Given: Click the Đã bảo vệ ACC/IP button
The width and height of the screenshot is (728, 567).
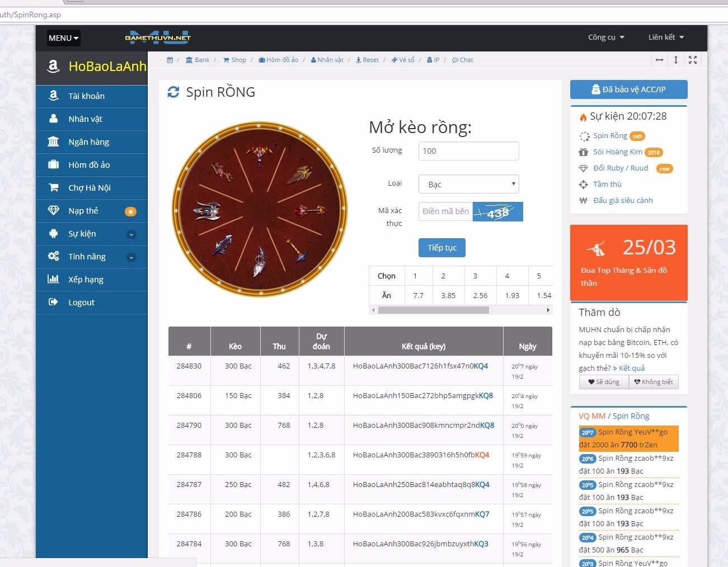Looking at the screenshot, I should pos(628,89).
